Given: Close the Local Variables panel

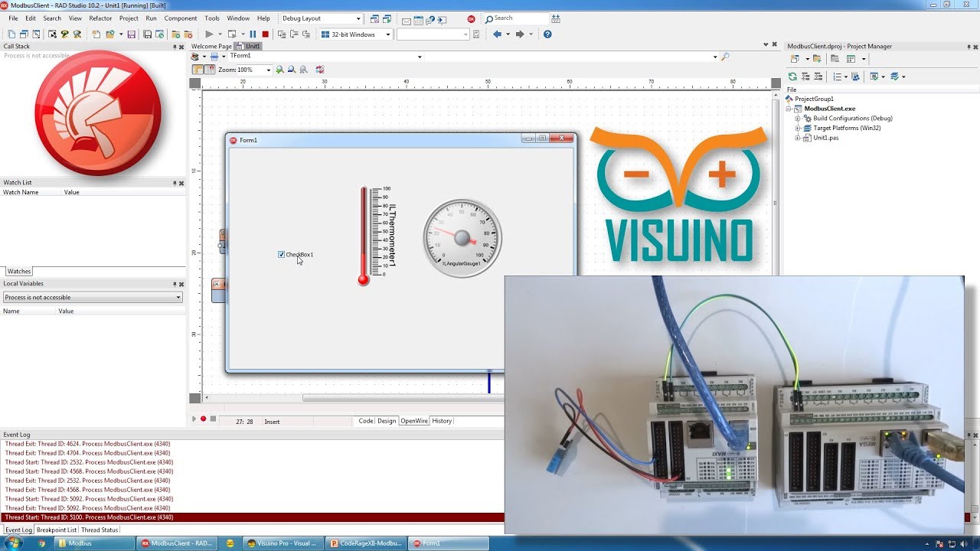Looking at the screenshot, I should pyautogui.click(x=181, y=284).
